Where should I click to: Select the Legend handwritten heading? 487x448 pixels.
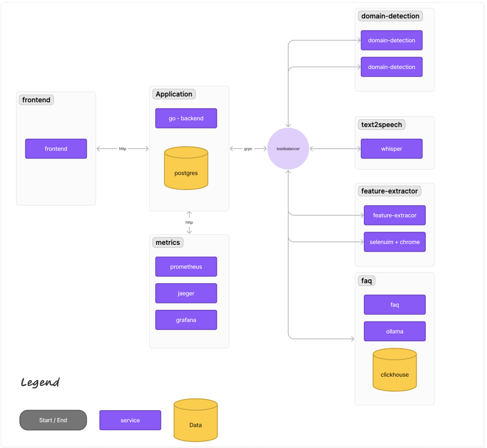(40, 383)
